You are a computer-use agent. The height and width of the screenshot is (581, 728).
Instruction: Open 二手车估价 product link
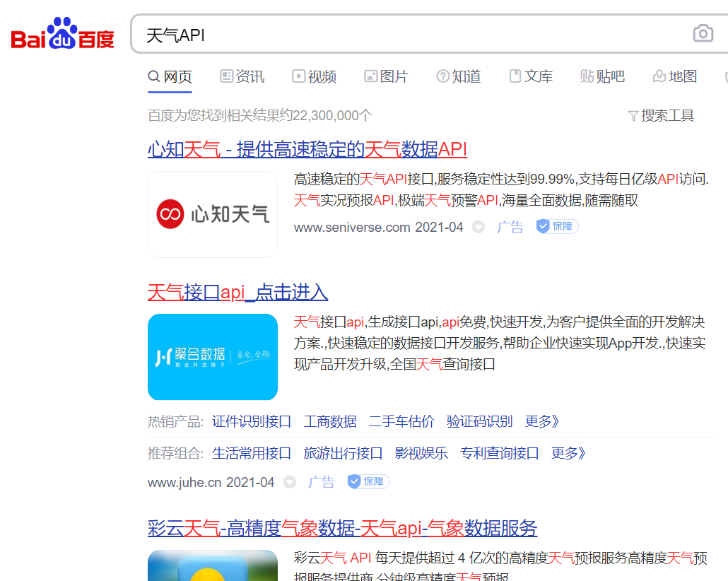click(x=401, y=422)
